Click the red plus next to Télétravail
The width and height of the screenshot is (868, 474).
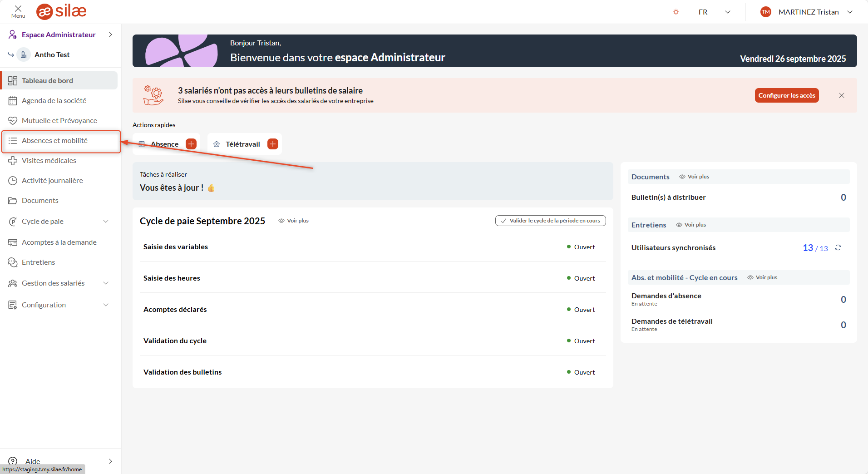[x=273, y=144]
